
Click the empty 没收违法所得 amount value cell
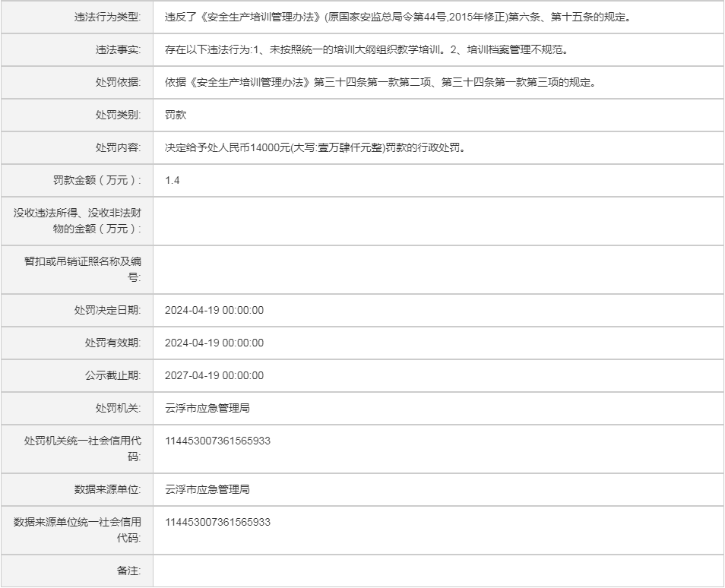pyautogui.click(x=438, y=221)
